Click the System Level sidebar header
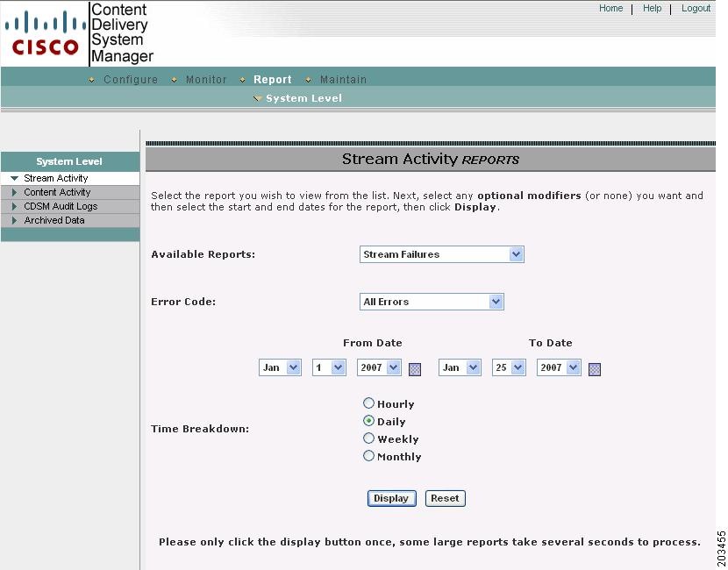 point(69,161)
